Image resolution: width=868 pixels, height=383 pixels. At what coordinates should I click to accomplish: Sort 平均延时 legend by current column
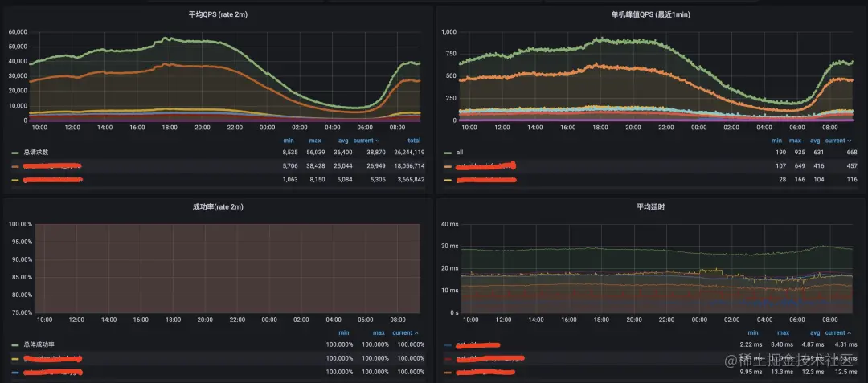(838, 332)
